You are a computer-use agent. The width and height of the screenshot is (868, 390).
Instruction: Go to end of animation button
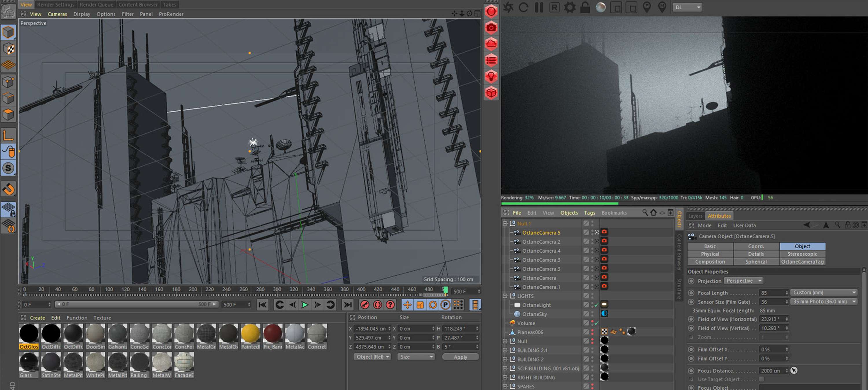(x=347, y=305)
